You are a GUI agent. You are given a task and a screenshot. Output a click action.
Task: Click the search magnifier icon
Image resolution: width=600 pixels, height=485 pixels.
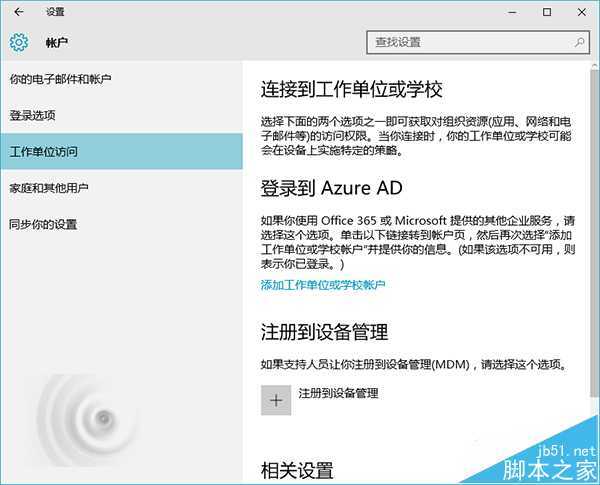tap(580, 42)
